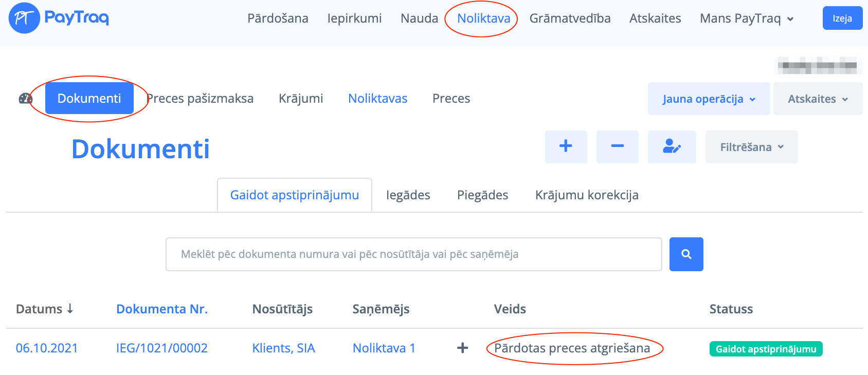Open the dashboard gauge icon
The height and width of the screenshot is (375, 868).
pos(25,99)
